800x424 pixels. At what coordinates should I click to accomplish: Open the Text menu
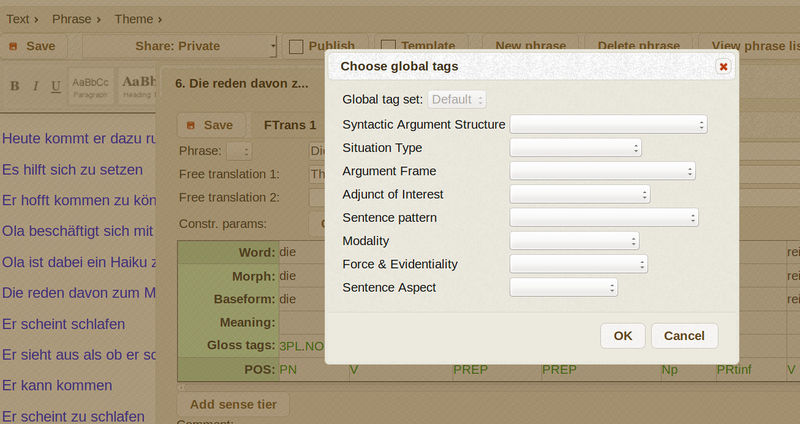22,18
